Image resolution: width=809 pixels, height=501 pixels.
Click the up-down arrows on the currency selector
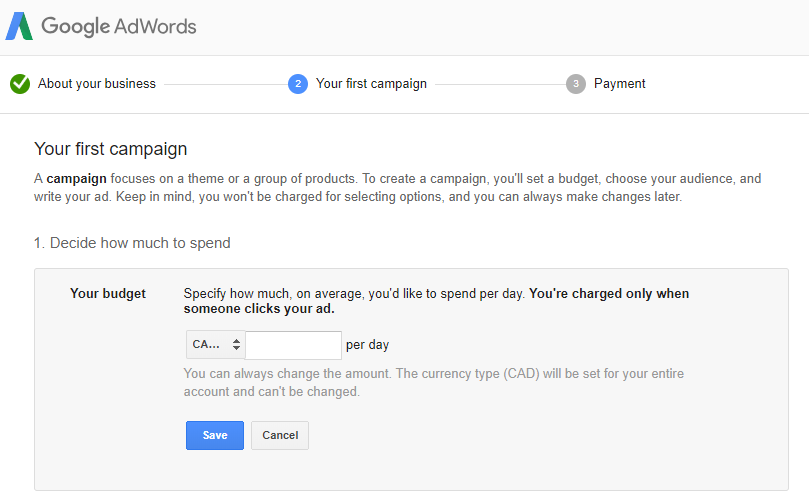pos(236,345)
